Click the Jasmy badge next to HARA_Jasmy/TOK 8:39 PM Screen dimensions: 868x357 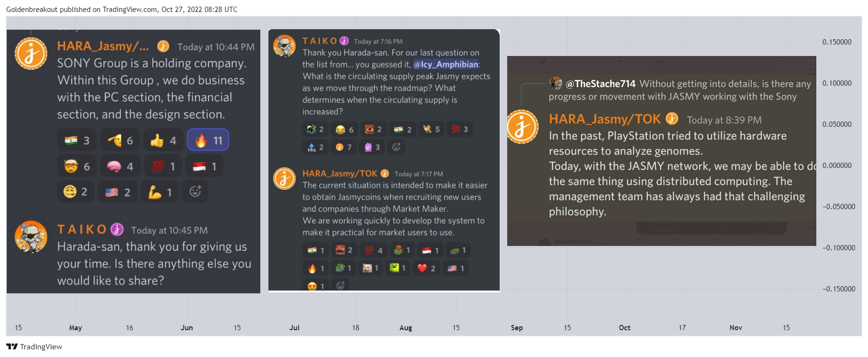(672, 118)
